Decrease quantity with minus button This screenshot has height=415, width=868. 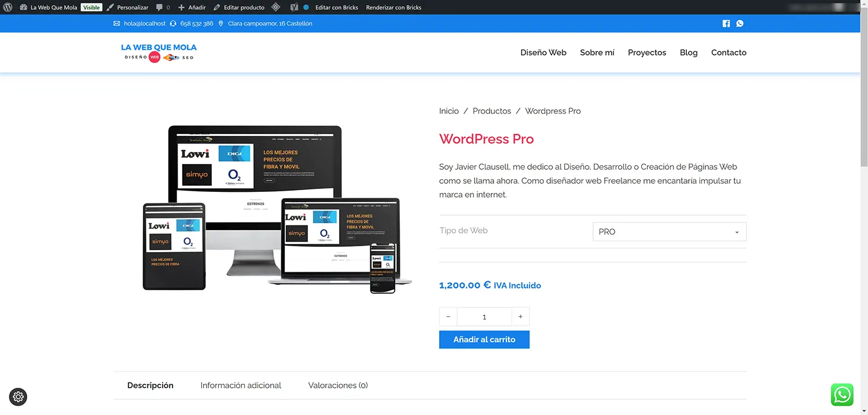pos(448,317)
